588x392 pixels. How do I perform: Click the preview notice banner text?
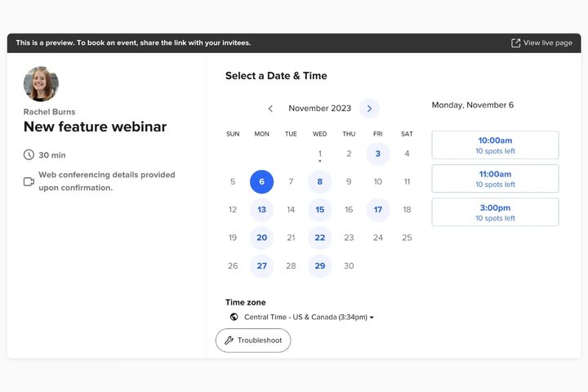click(x=133, y=42)
